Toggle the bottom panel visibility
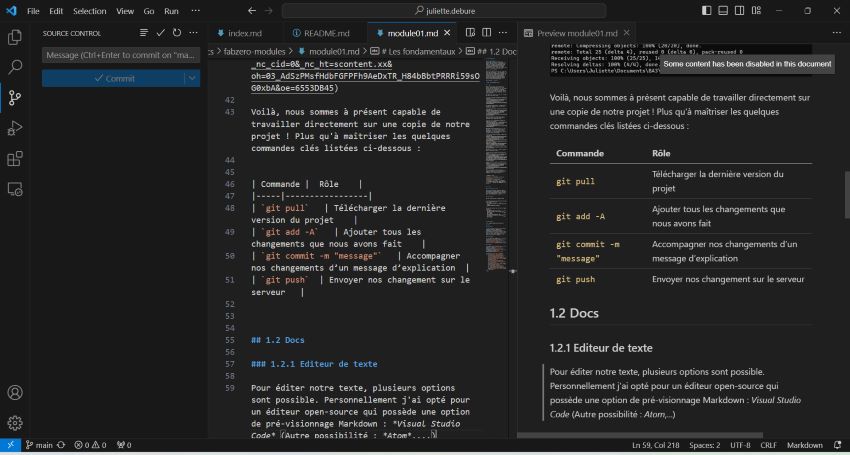Viewport: 850px width, 455px height. [x=723, y=11]
